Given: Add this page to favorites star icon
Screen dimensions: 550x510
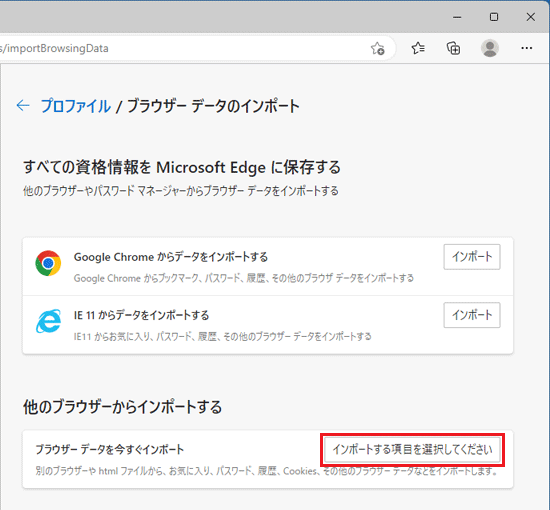Looking at the screenshot, I should tap(378, 48).
